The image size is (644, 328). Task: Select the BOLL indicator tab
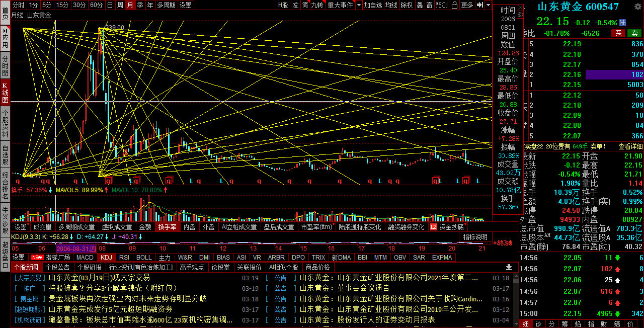[x=144, y=257]
